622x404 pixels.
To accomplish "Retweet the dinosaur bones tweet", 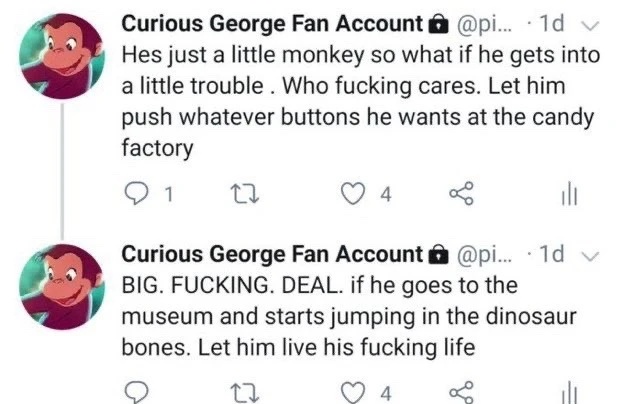I will [x=245, y=393].
